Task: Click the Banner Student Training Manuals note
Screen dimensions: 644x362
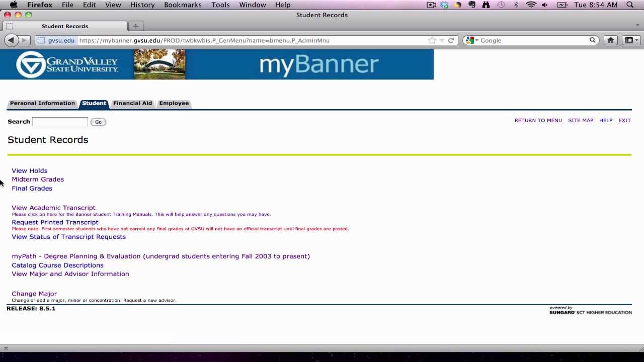Action: (141, 215)
